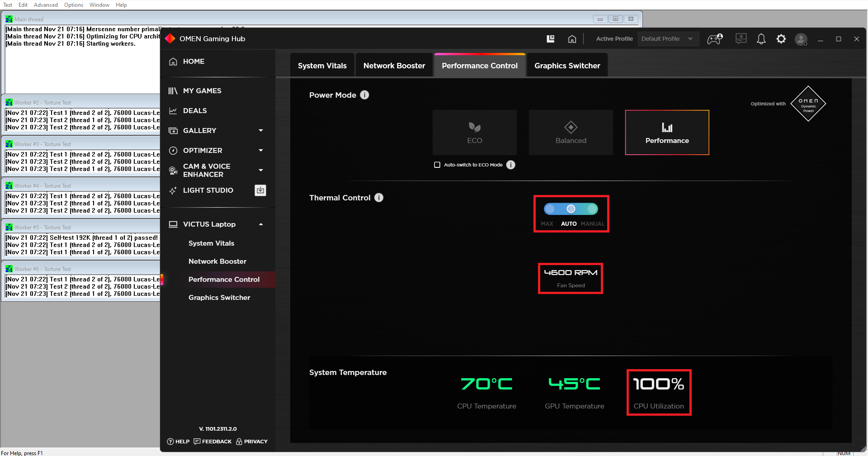Click the Gallery image icon in sidebar
Screen dimensions: 868x456
(x=173, y=131)
